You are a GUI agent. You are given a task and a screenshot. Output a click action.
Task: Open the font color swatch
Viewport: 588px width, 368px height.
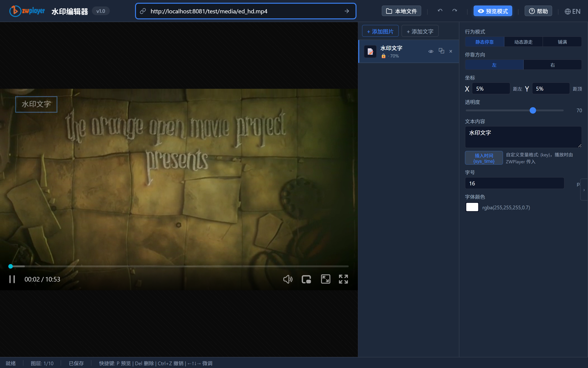pos(472,207)
